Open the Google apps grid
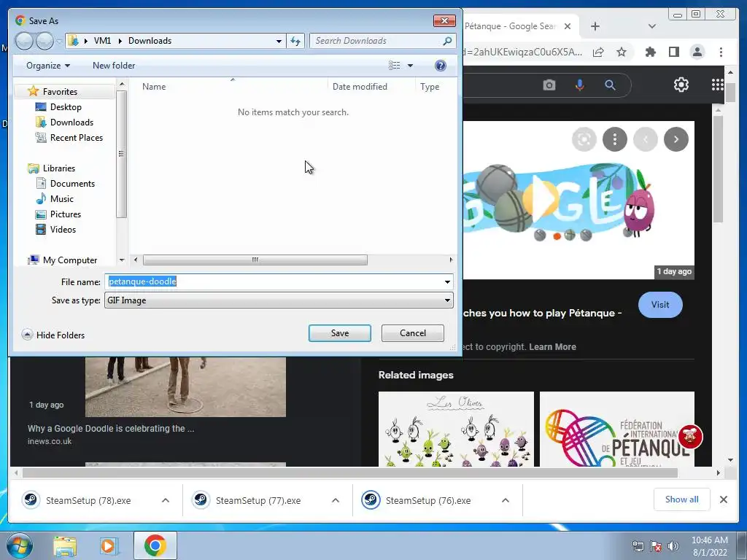 tap(718, 85)
